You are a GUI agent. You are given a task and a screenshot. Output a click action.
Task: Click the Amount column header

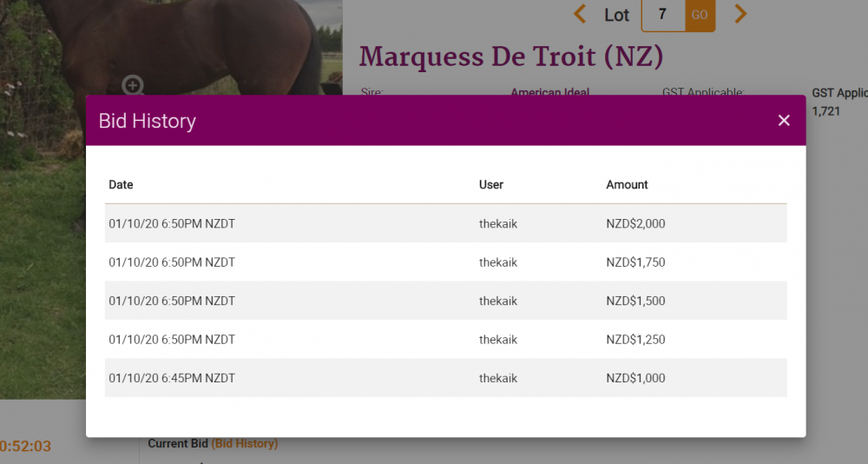pos(627,185)
